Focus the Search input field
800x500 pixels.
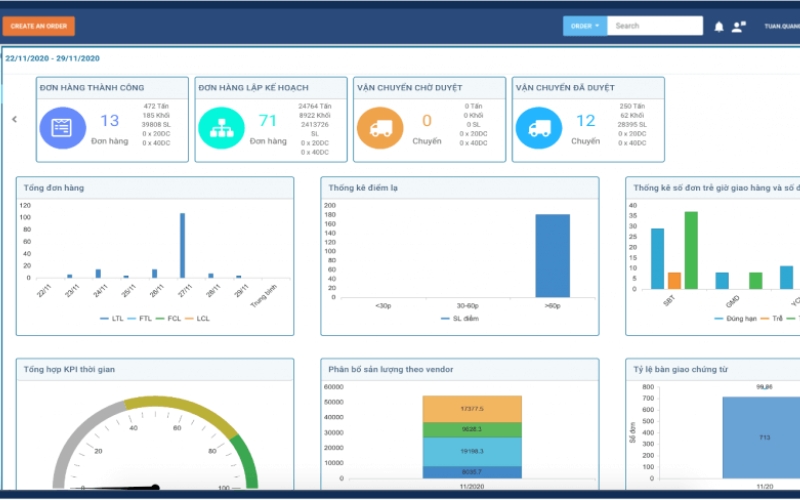click(x=655, y=26)
